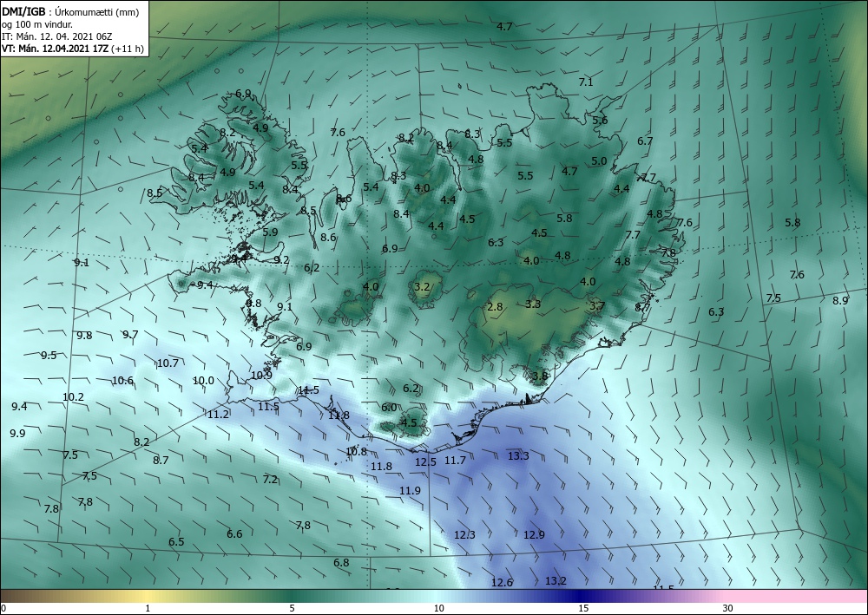
Task: Click the 10.2 value on the map
Action: pyautogui.click(x=73, y=397)
